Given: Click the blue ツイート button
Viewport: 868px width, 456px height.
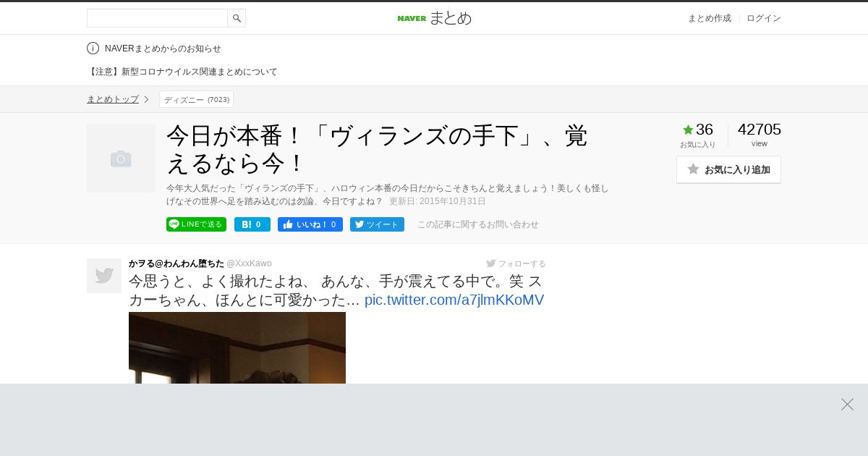Looking at the screenshot, I should [377, 224].
